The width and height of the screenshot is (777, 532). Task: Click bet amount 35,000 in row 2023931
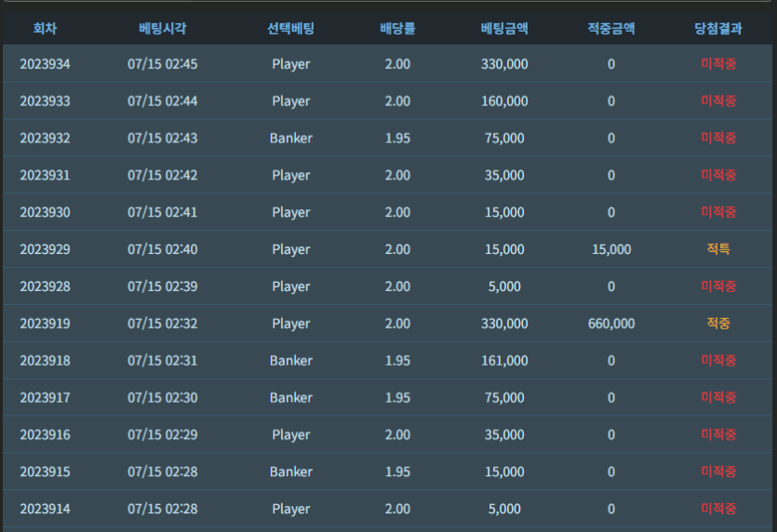504,175
